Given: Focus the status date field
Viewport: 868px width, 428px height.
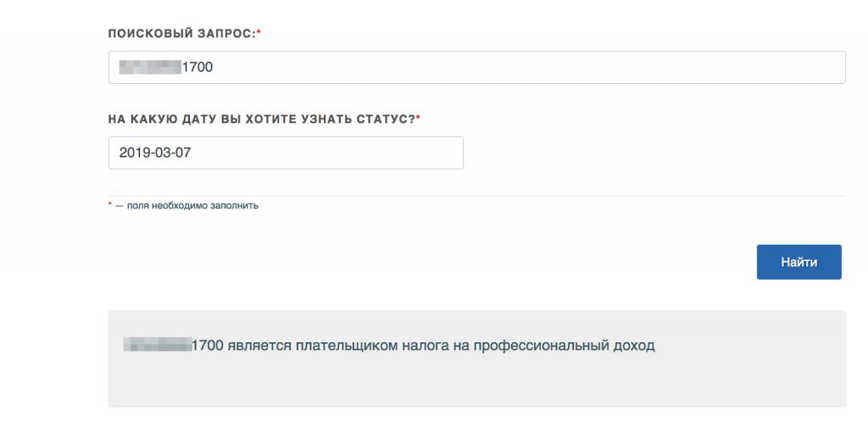Looking at the screenshot, I should (286, 153).
